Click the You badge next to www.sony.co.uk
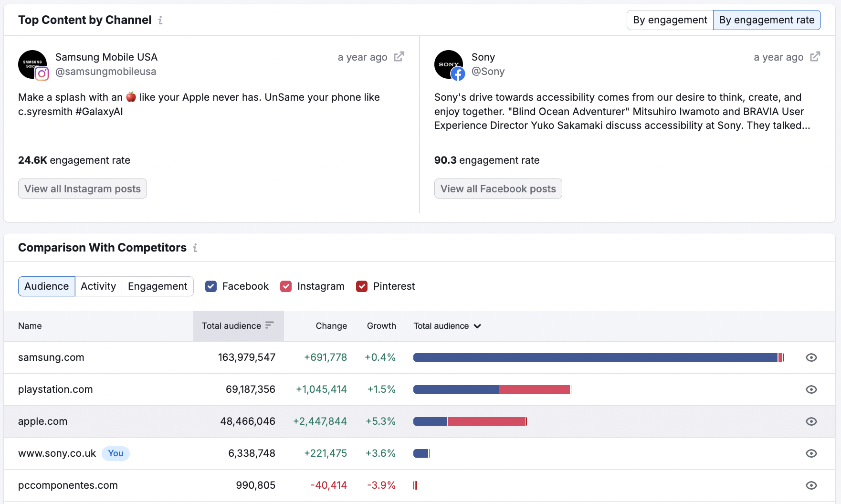The height and width of the screenshot is (504, 841). 116,453
